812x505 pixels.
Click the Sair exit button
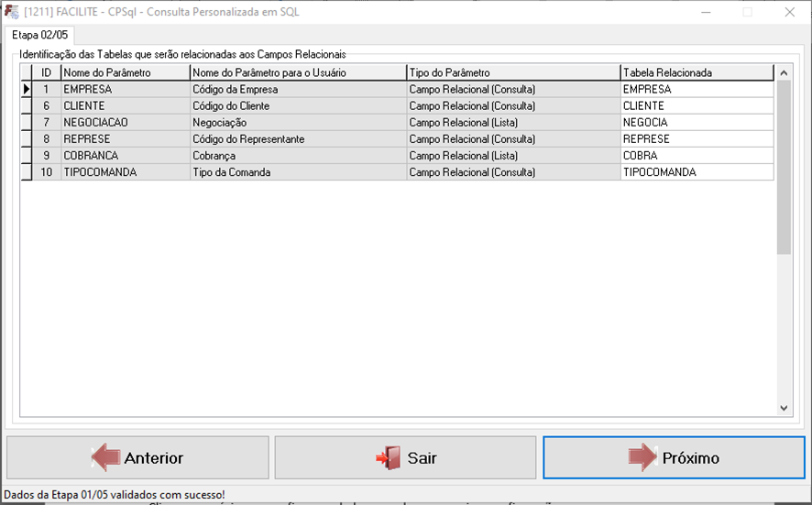tap(405, 457)
